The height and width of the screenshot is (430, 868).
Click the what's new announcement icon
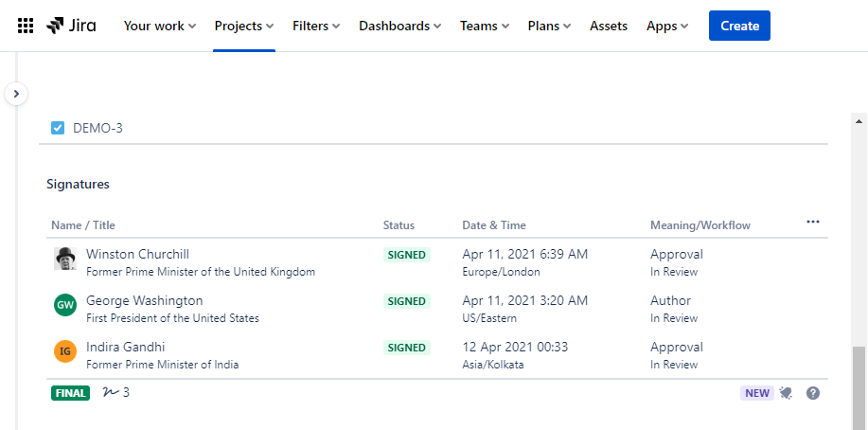point(786,393)
